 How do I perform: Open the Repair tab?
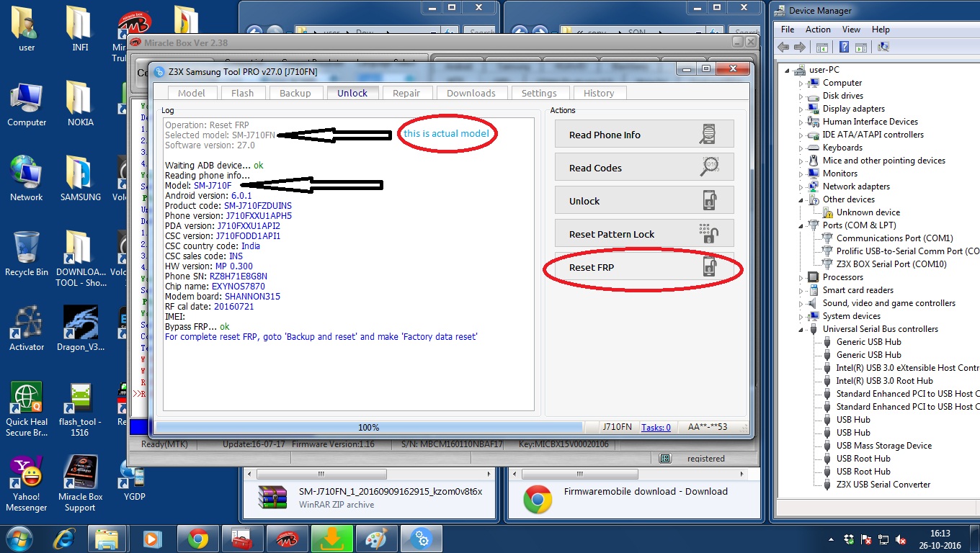pos(406,93)
